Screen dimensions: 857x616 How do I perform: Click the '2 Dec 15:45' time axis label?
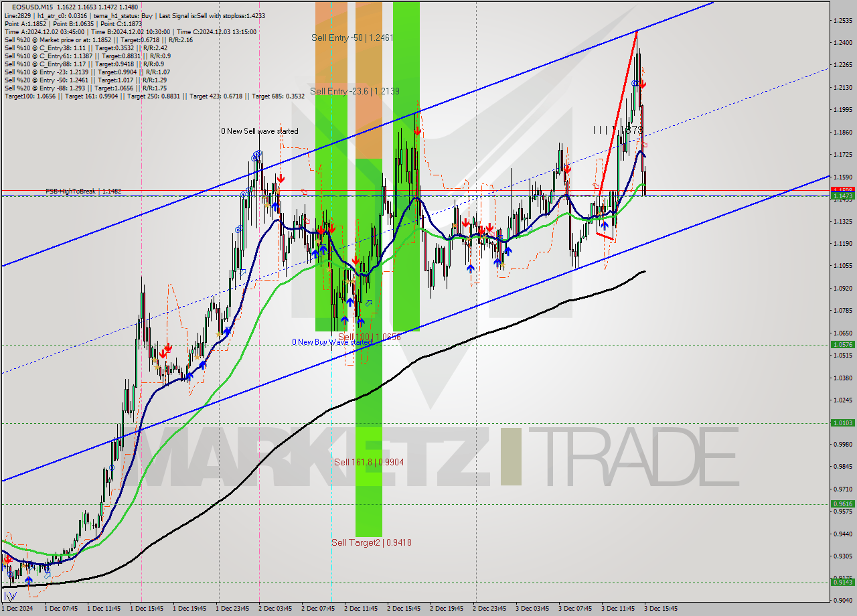pyautogui.click(x=404, y=609)
